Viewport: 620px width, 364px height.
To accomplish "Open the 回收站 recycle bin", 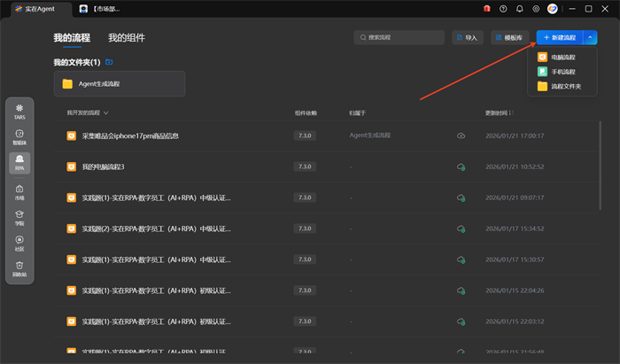I will pyautogui.click(x=19, y=267).
